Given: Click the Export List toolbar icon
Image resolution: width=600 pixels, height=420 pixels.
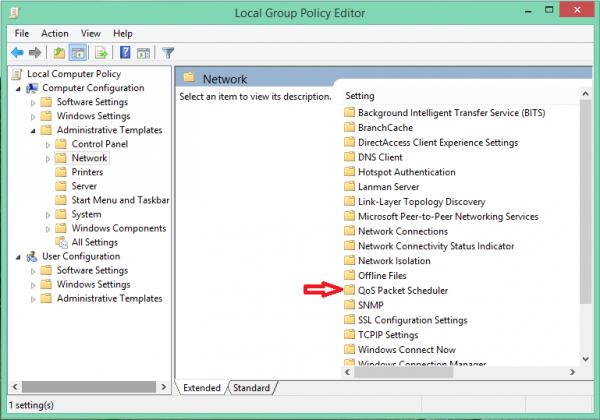Looking at the screenshot, I should tap(101, 52).
